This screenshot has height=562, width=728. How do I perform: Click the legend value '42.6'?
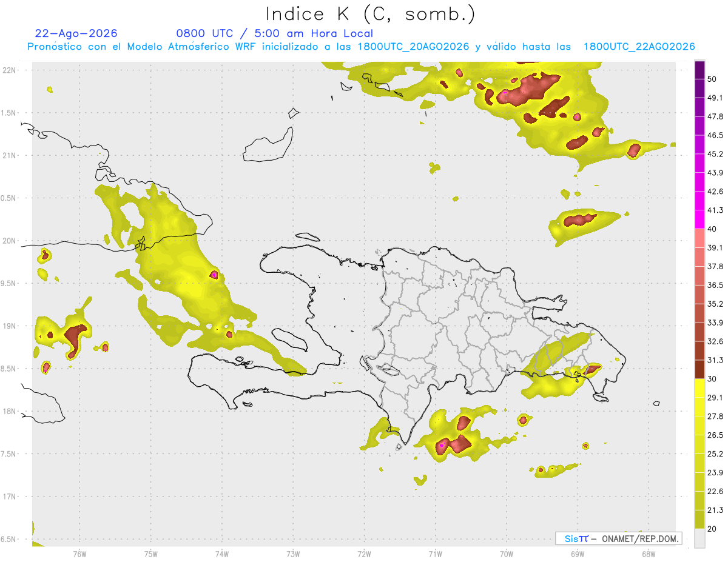coord(715,192)
